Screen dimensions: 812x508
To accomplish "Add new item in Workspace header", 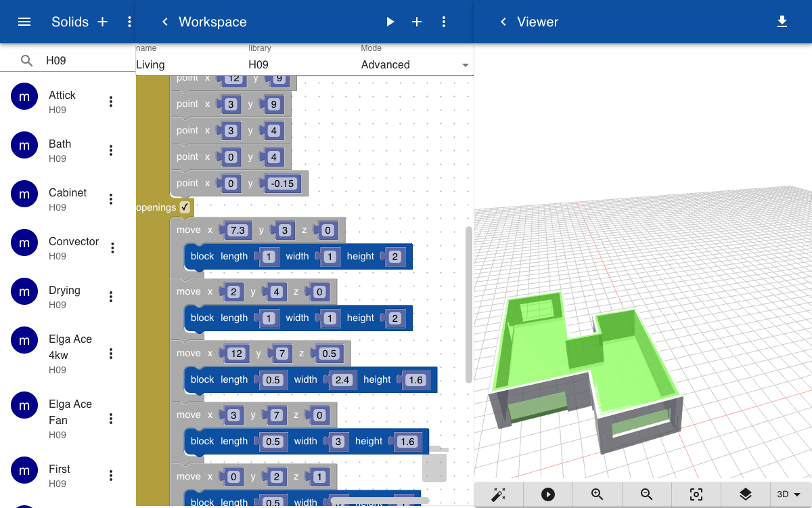I will [x=417, y=22].
